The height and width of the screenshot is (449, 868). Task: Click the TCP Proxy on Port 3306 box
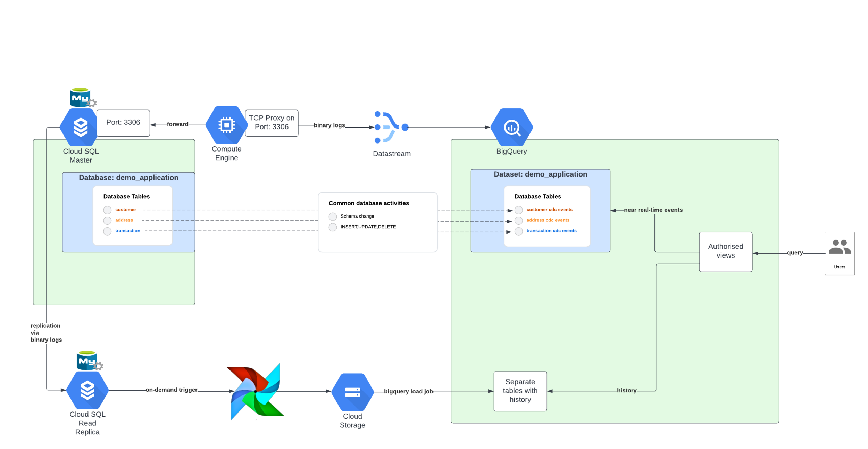click(x=272, y=123)
